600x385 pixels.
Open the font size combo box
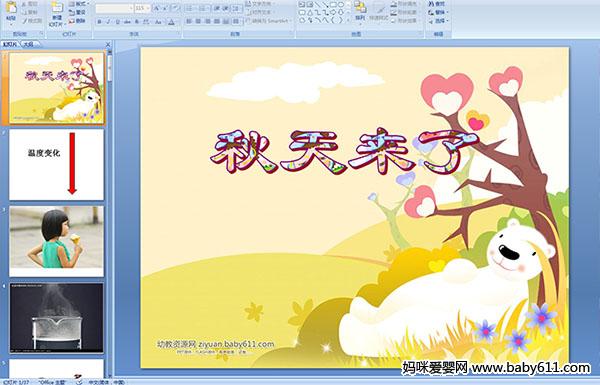pos(142,8)
